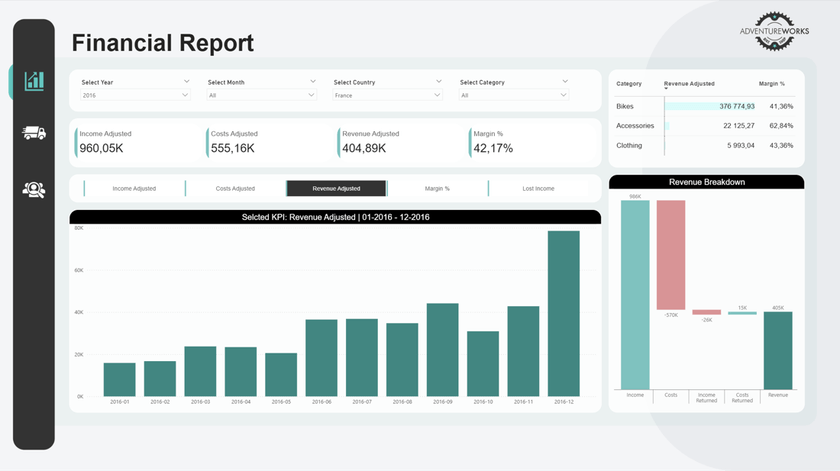Open the financial chart page icon
Screen dimensions: 840x471
point(34,81)
